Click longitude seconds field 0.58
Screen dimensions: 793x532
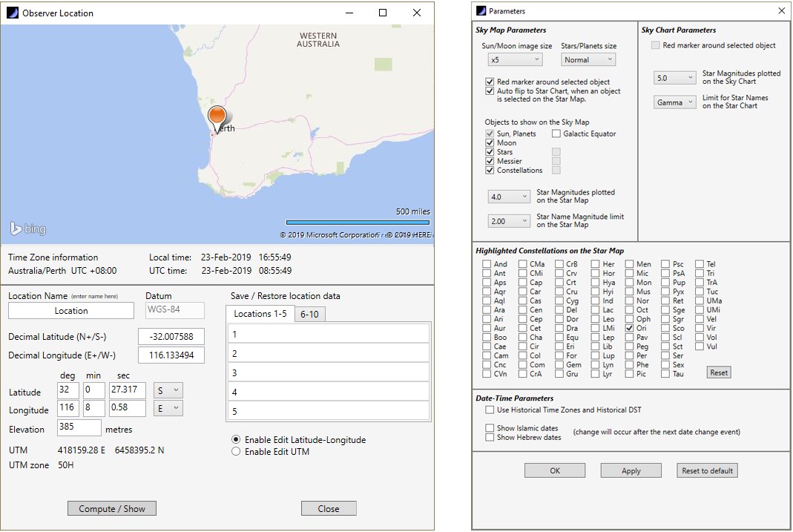128,408
